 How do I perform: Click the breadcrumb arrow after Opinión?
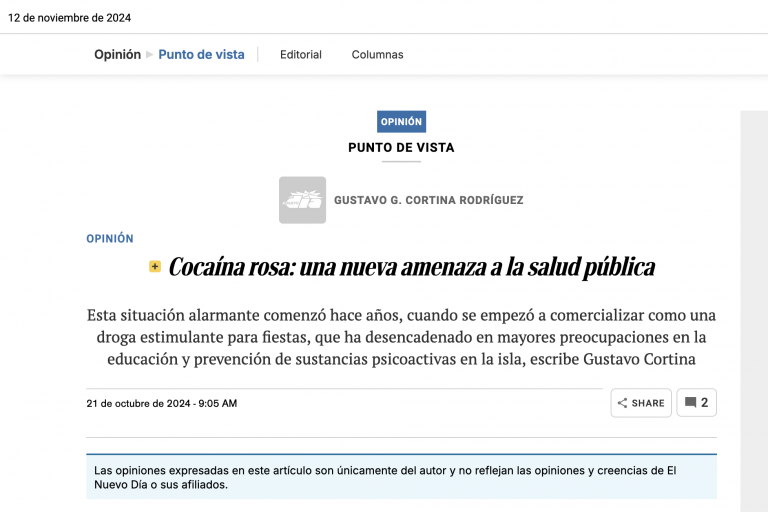pyautogui.click(x=150, y=55)
